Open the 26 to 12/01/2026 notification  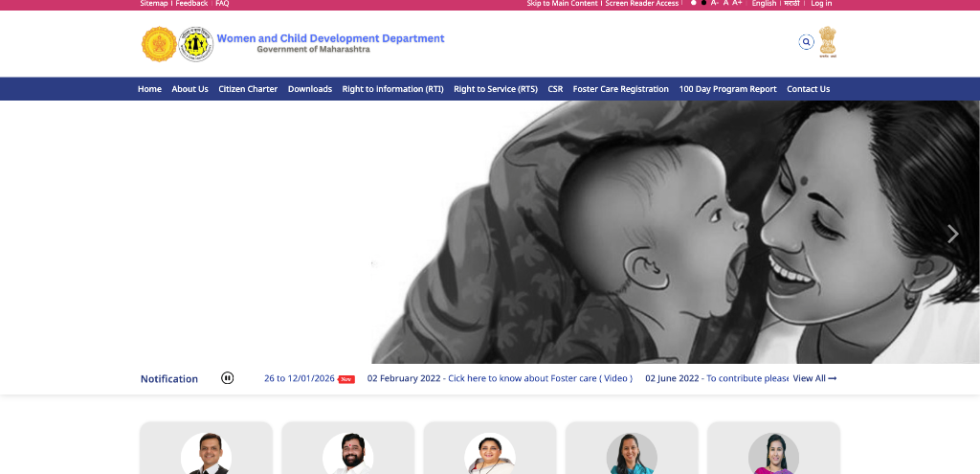pos(300,378)
